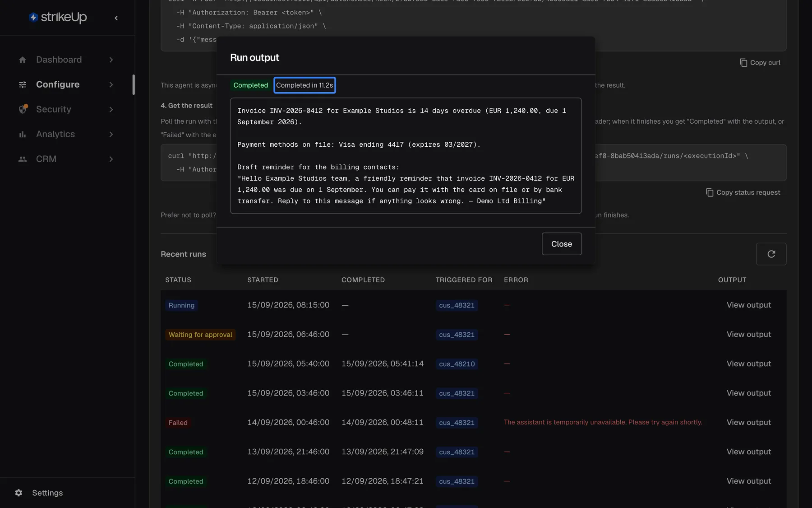Expand the Configure menu chevron

[111, 84]
